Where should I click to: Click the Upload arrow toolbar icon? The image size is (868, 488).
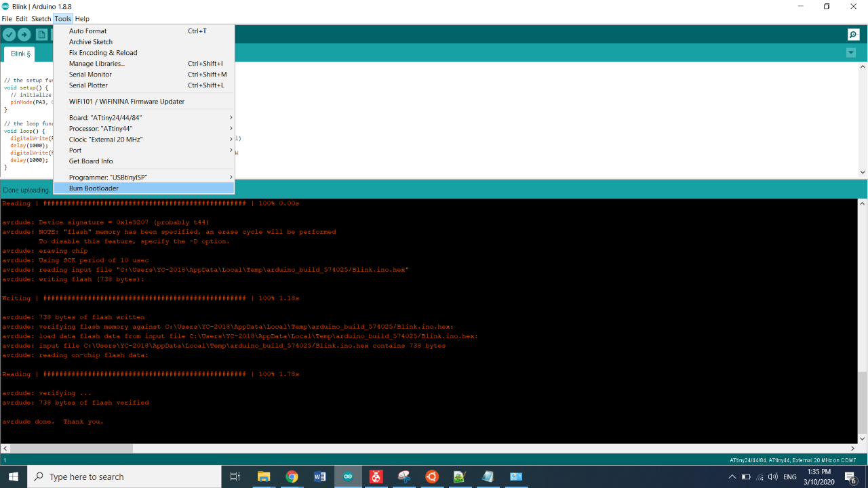(x=24, y=35)
